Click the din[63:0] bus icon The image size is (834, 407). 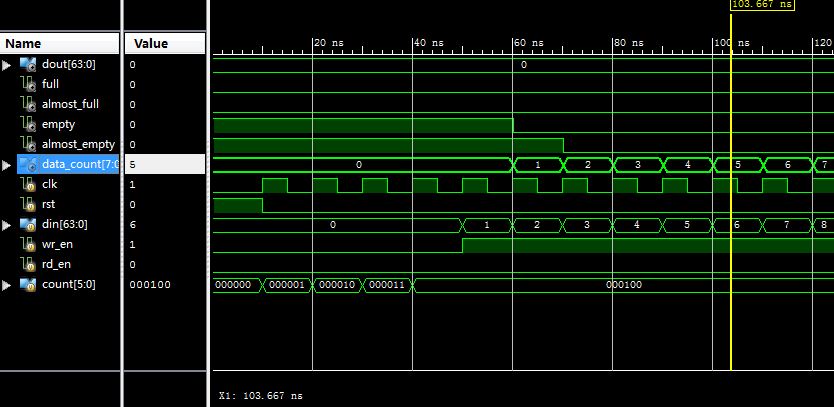(x=28, y=225)
